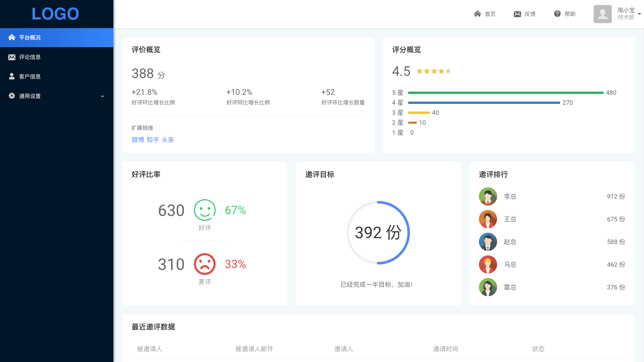Screen dimensions: 644x362
Task: Click the 270 count beside the 4 星 bar
Action: (x=568, y=103)
